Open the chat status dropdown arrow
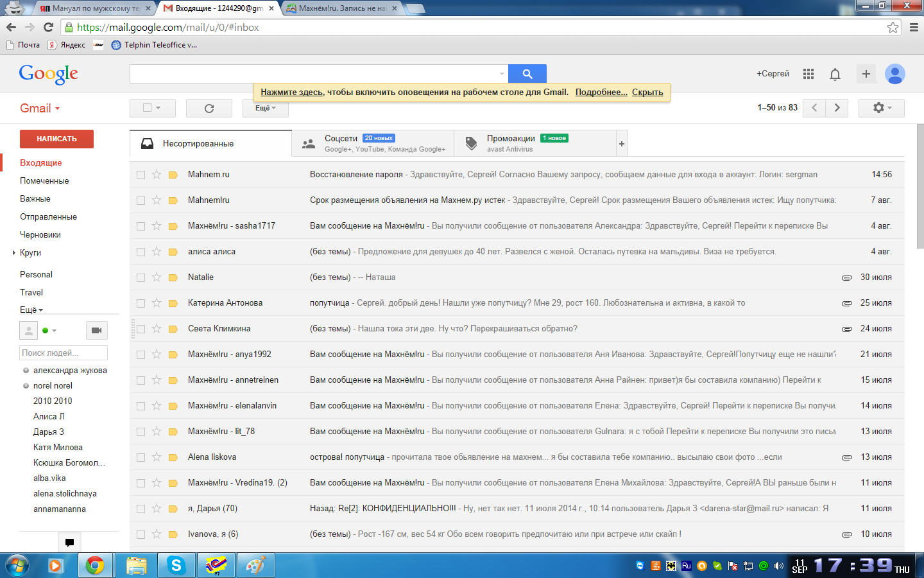Image resolution: width=924 pixels, height=578 pixels. click(54, 331)
